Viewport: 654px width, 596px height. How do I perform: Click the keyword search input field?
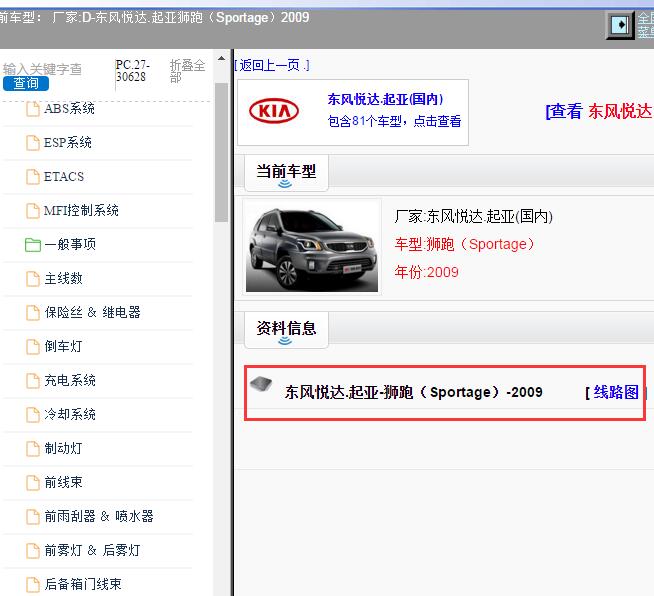43,69
